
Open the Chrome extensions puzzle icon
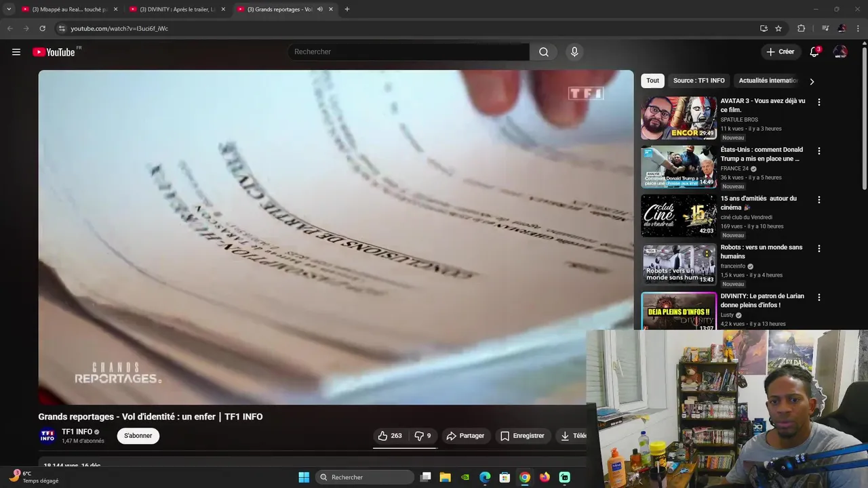coord(801,28)
